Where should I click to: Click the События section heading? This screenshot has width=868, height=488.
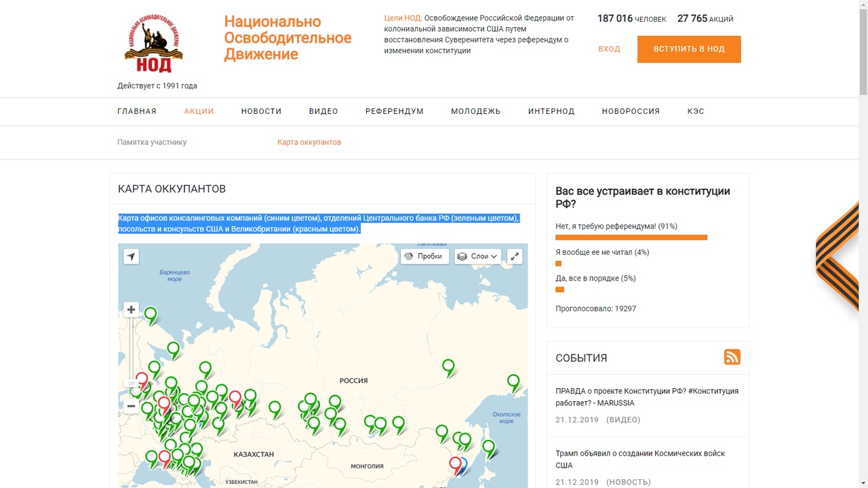581,358
